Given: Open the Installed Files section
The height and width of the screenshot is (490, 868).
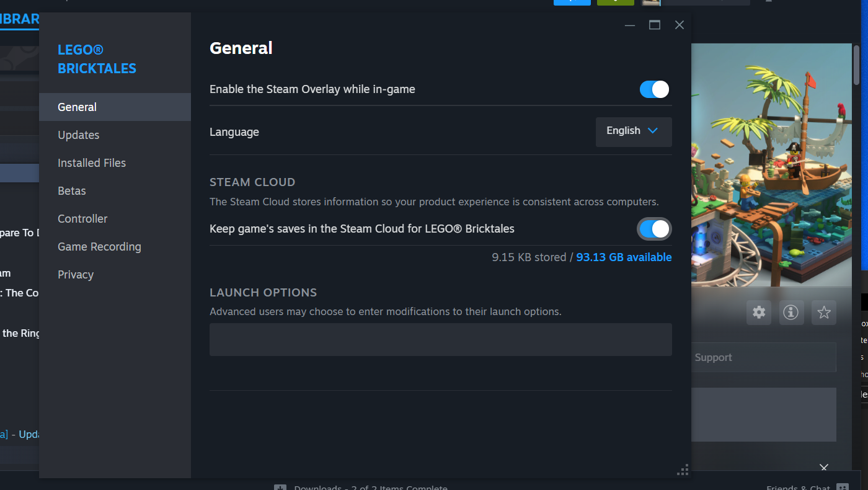Looking at the screenshot, I should pos(92,163).
